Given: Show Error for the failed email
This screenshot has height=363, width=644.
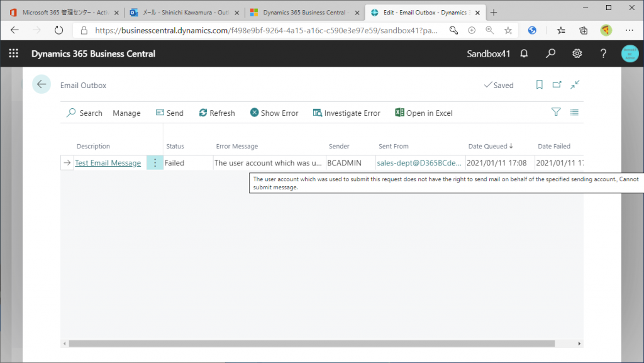Looking at the screenshot, I should point(274,113).
